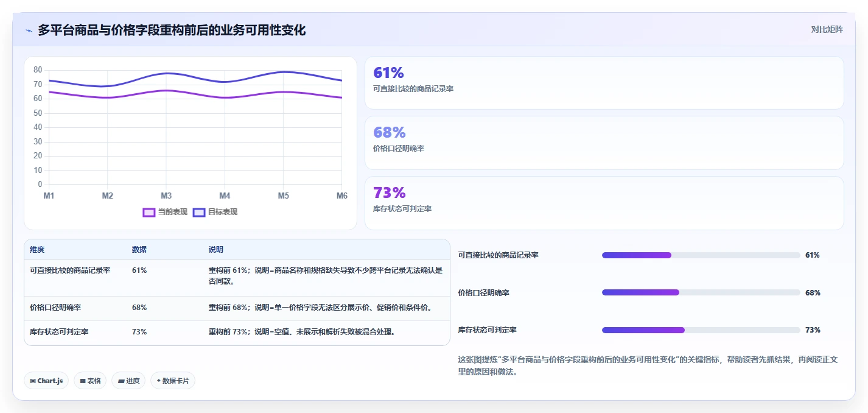Viewport: 868px width, 413px height.
Task: Click the M3 axis label on chart
Action: pos(166,196)
